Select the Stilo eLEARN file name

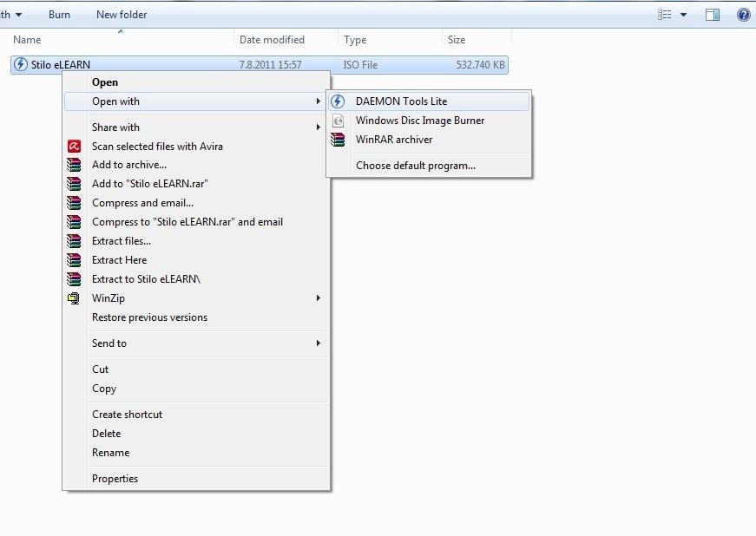tap(61, 64)
